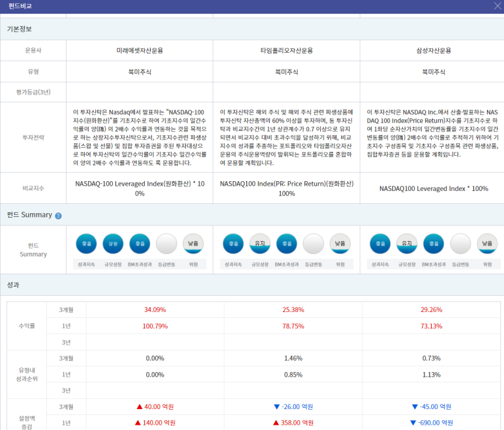Click the 0.85% rank value
This screenshot has width=504, height=430.
pos(293,375)
